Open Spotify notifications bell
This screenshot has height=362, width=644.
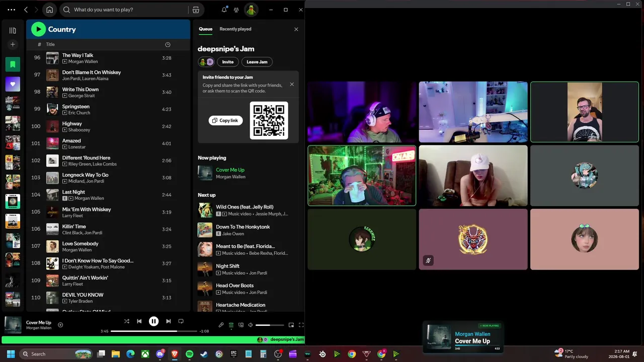click(224, 10)
